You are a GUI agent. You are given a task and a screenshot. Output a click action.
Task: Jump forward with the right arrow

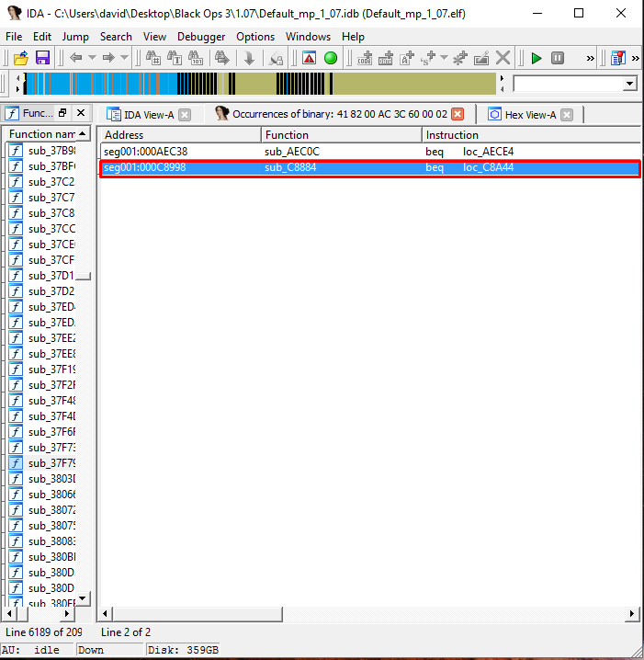click(x=108, y=57)
